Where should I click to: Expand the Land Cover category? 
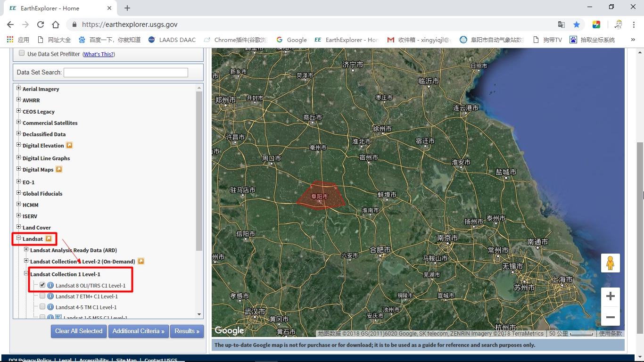tap(19, 227)
